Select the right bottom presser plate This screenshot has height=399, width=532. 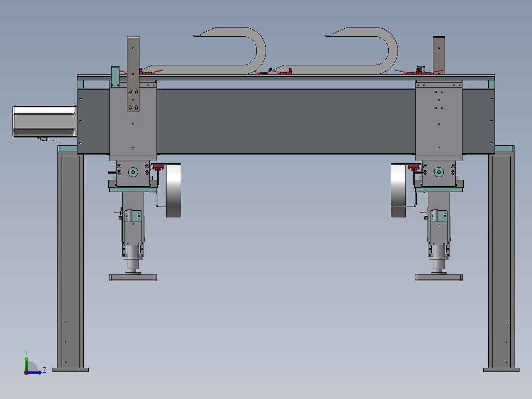[439, 278]
